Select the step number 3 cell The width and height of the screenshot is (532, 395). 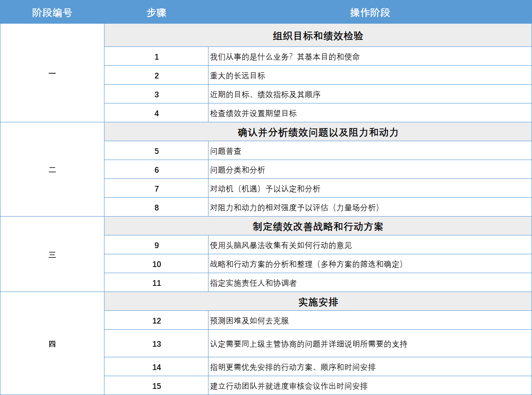[x=156, y=94]
